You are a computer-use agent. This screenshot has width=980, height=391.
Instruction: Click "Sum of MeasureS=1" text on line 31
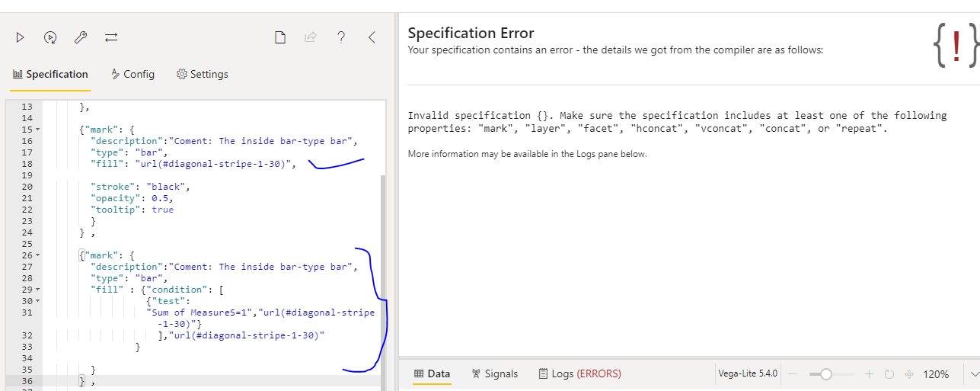(x=200, y=312)
